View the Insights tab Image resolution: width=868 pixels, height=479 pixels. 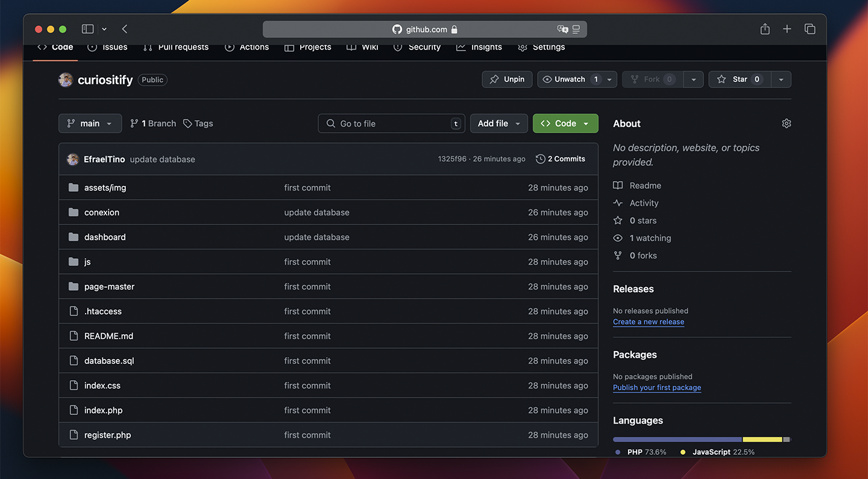coord(479,47)
